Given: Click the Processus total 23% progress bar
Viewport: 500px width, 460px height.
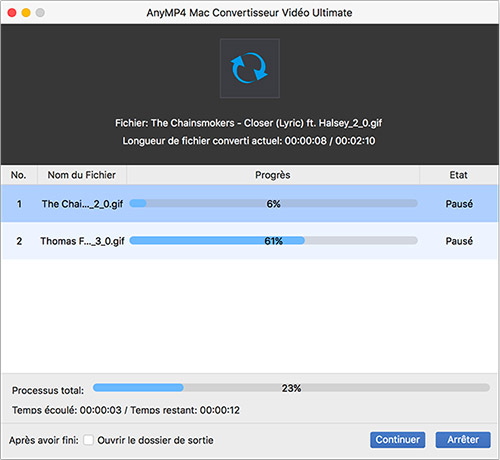Looking at the screenshot, I should [x=291, y=388].
